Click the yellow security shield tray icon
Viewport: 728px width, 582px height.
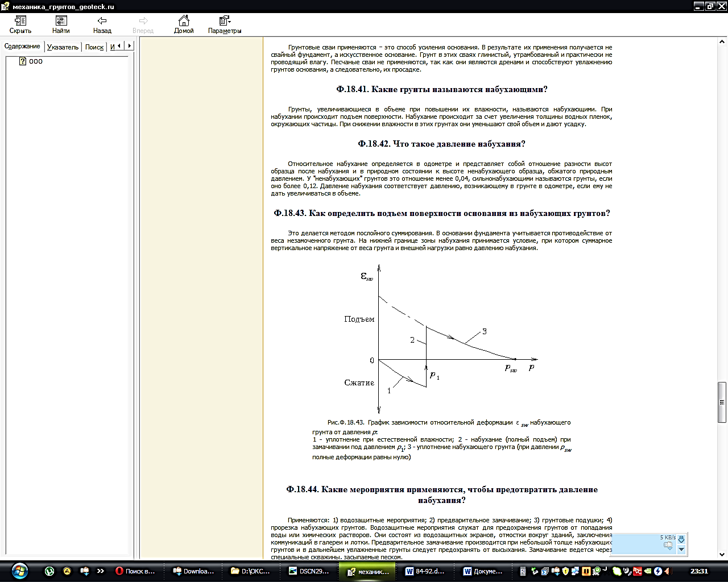pyautogui.click(x=565, y=571)
